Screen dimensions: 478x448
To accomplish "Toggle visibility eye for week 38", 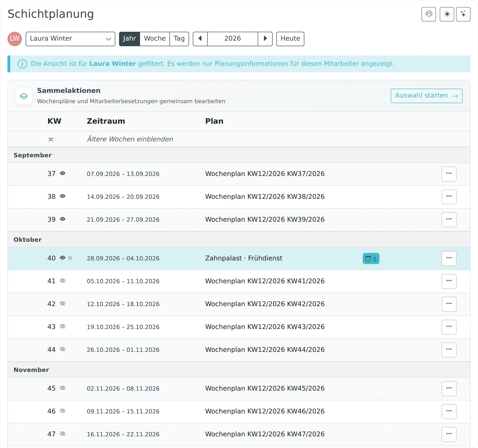I will coord(63,196).
